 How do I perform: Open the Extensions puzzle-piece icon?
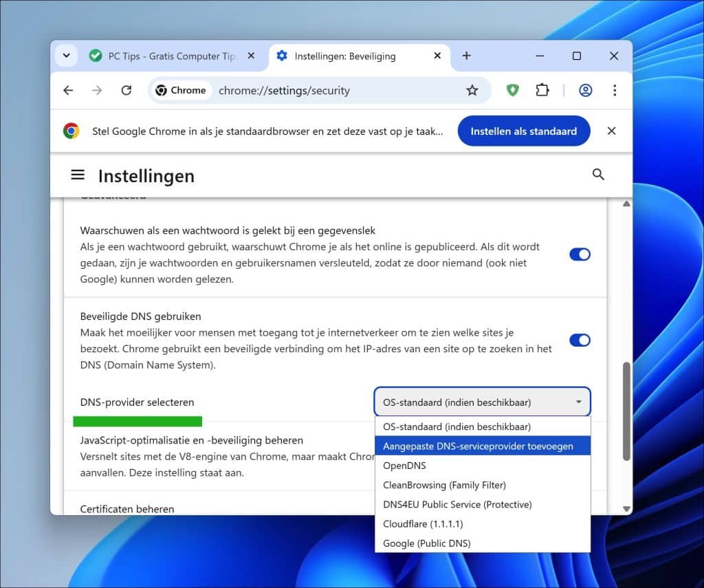542,90
